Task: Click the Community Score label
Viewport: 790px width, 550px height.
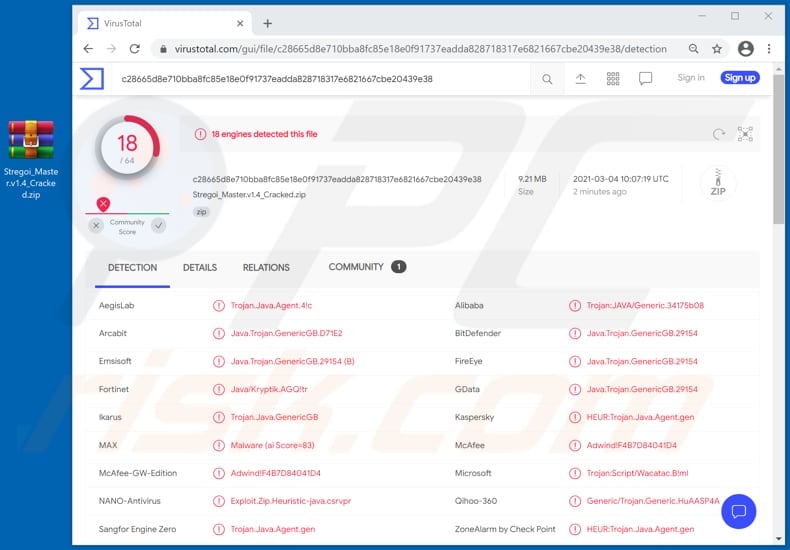Action: tap(127, 227)
